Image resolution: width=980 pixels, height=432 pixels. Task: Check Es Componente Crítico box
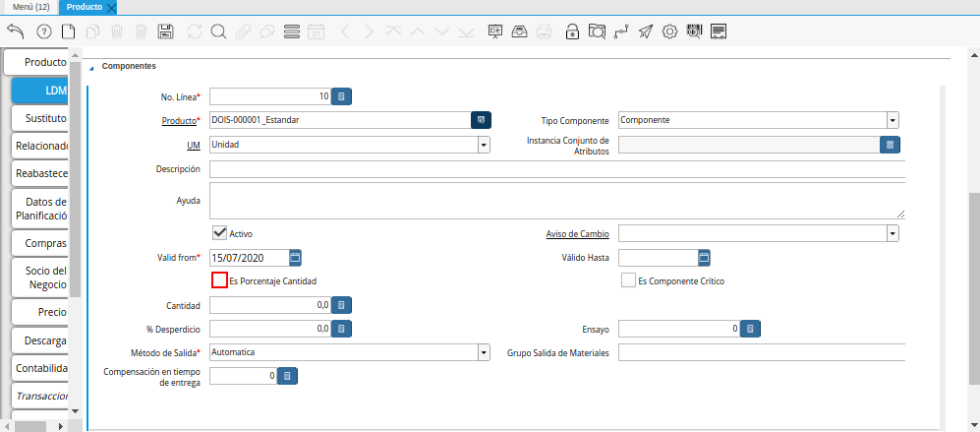point(629,280)
